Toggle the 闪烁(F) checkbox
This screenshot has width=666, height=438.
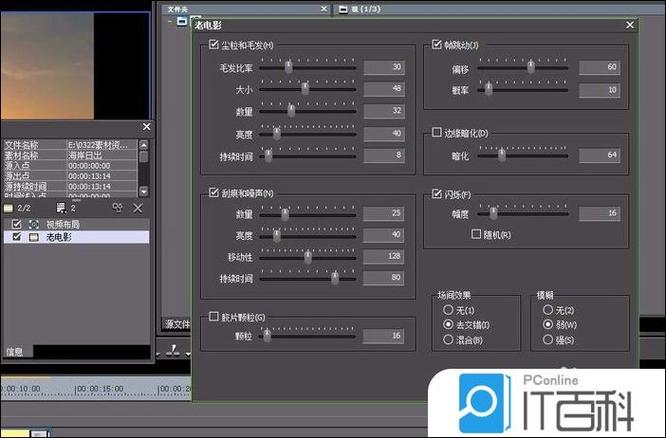pos(437,194)
